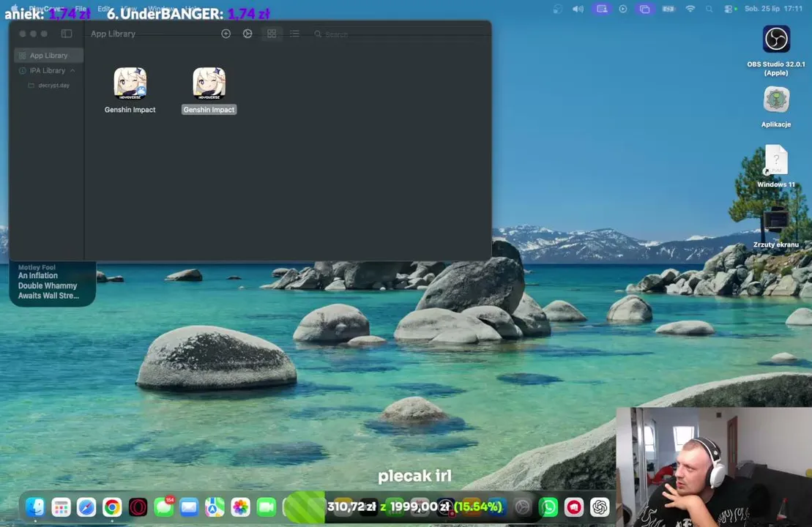Open Spotlight search in menu bar

709,9
